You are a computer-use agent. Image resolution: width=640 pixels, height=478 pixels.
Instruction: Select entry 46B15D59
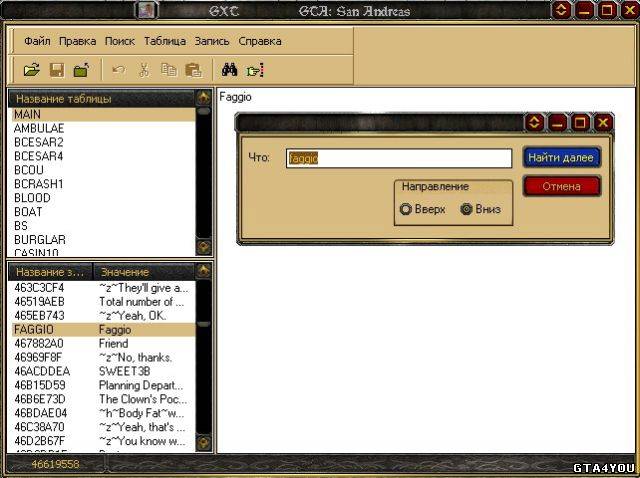click(x=104, y=385)
